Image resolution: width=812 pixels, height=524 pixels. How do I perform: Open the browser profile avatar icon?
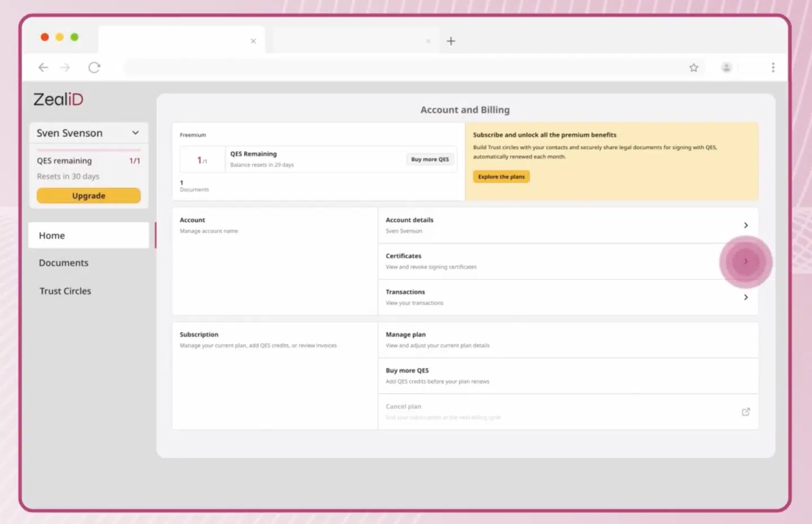(726, 68)
